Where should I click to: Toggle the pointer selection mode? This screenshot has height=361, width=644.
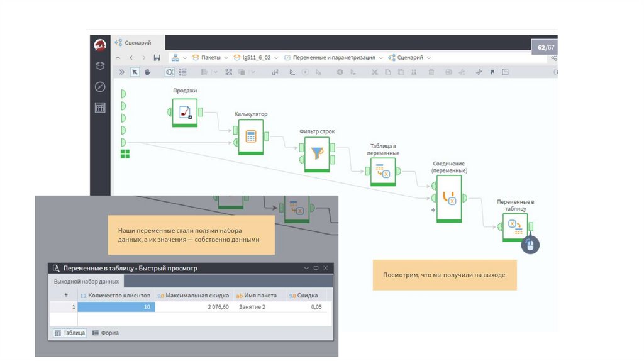tap(135, 72)
